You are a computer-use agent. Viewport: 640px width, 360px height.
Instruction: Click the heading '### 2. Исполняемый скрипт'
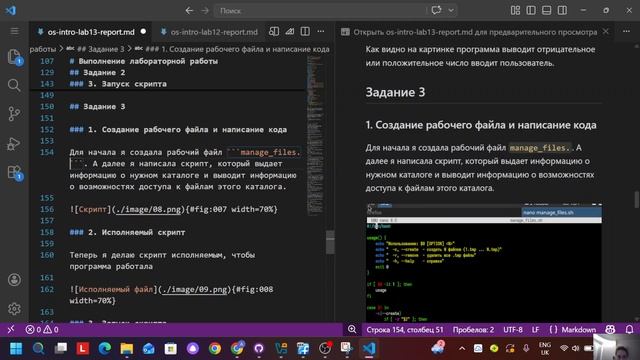[x=127, y=232]
